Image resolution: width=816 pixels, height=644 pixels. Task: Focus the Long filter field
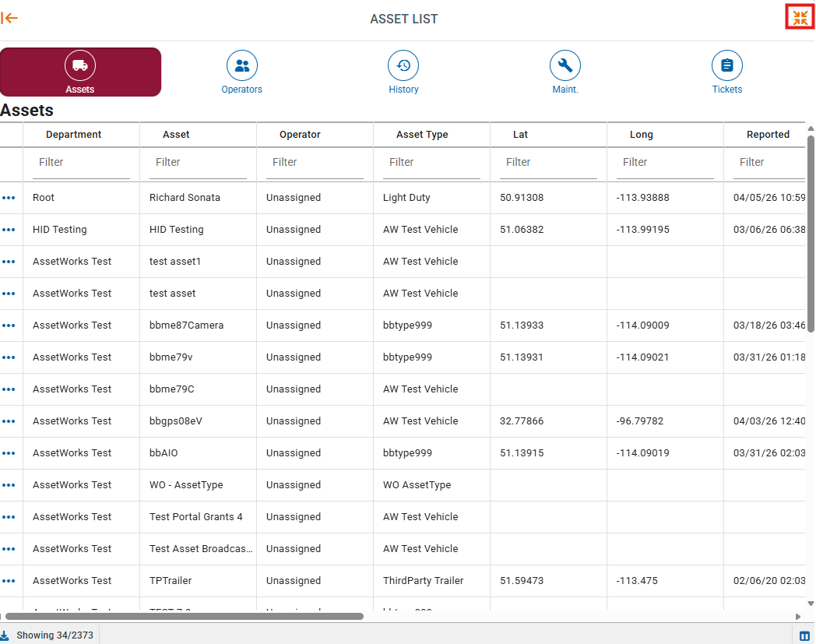pos(665,163)
